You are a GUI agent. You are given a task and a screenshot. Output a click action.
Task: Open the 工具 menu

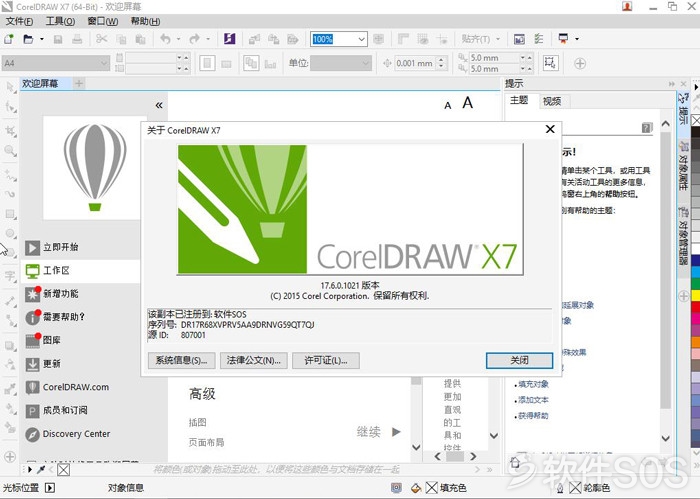click(x=60, y=21)
